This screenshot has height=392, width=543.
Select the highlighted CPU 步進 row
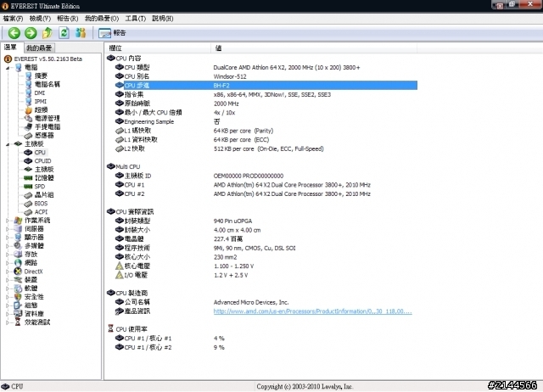click(266, 85)
